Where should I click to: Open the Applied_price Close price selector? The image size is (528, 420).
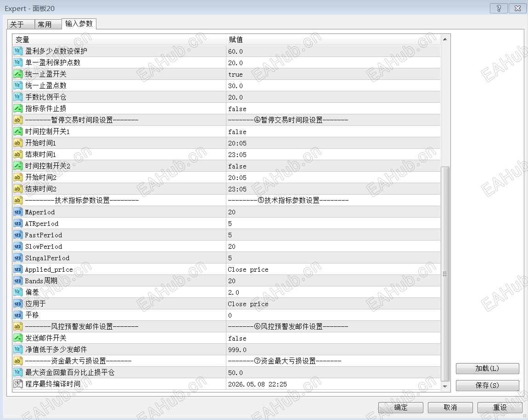pyautogui.click(x=333, y=269)
